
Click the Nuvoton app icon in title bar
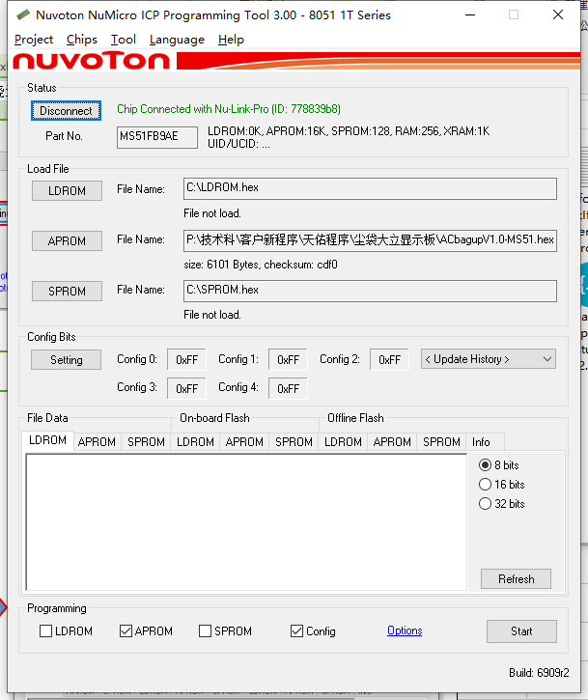pyautogui.click(x=23, y=14)
